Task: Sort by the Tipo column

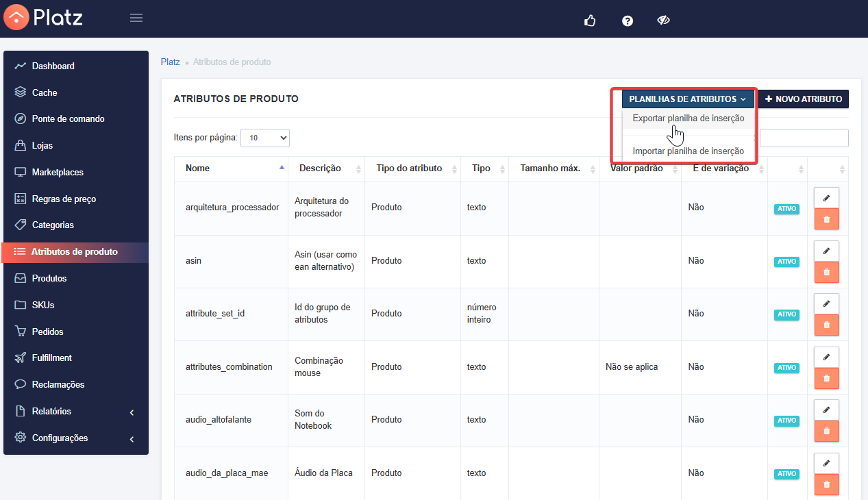Action: pos(485,168)
